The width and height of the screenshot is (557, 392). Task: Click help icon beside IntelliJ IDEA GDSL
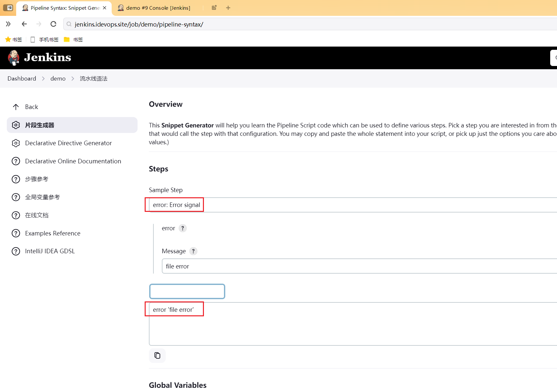coord(16,251)
